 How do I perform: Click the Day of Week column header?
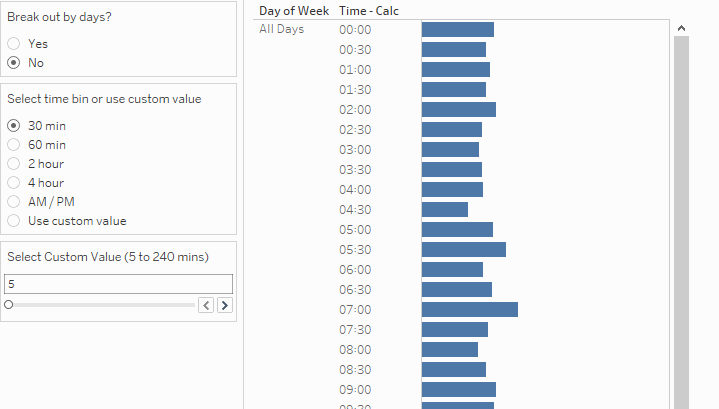pos(295,11)
